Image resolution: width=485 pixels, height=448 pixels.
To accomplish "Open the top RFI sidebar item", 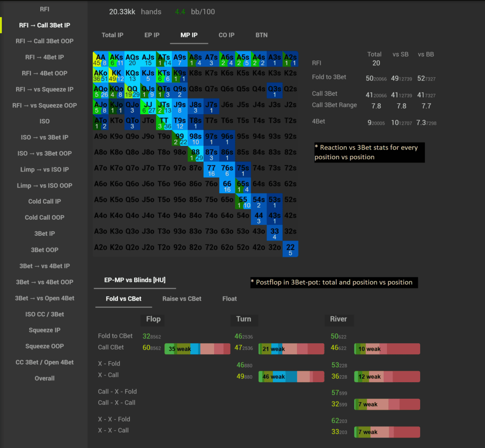I will tap(45, 9).
